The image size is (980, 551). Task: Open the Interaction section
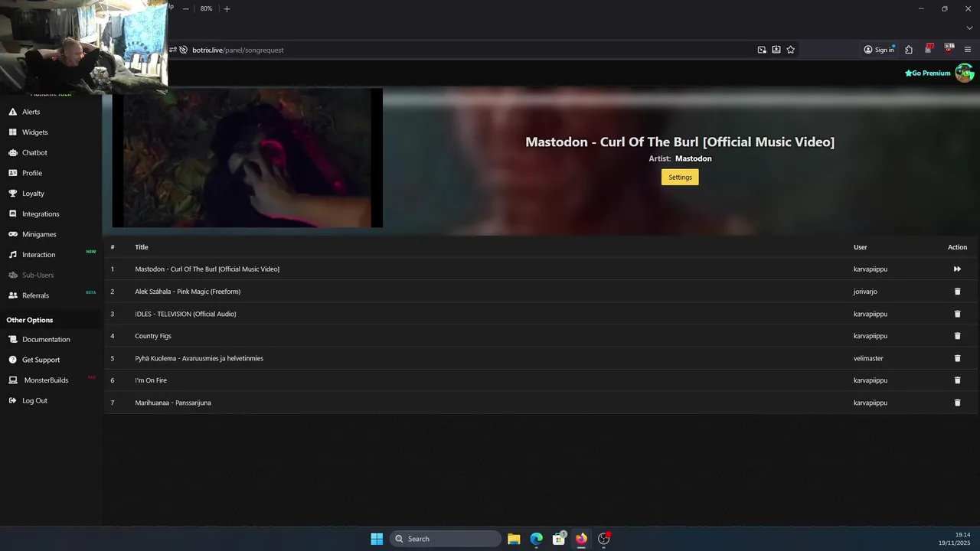(x=38, y=255)
